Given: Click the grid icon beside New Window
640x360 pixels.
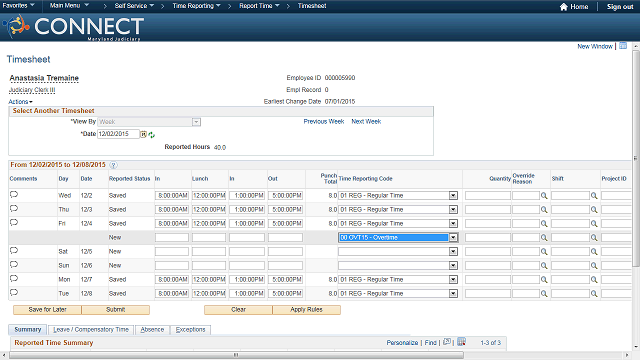Looking at the screenshot, I should coord(623,46).
